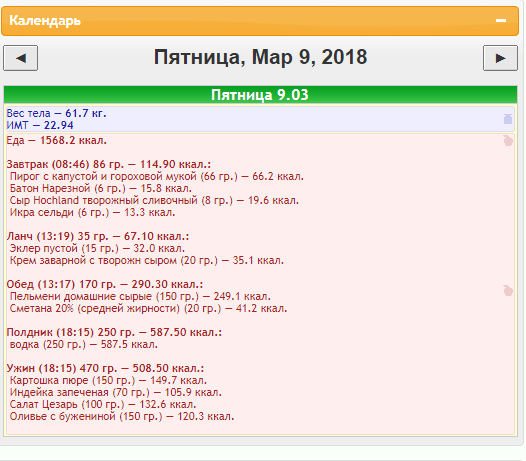This screenshot has width=526, height=461.
Task: Open the Обед (13:17) meal heading
Action: point(105,285)
